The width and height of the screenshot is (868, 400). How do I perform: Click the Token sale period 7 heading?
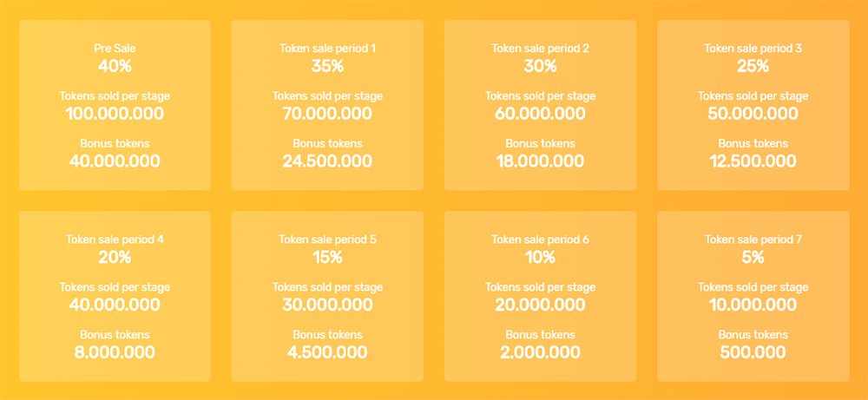[753, 239]
